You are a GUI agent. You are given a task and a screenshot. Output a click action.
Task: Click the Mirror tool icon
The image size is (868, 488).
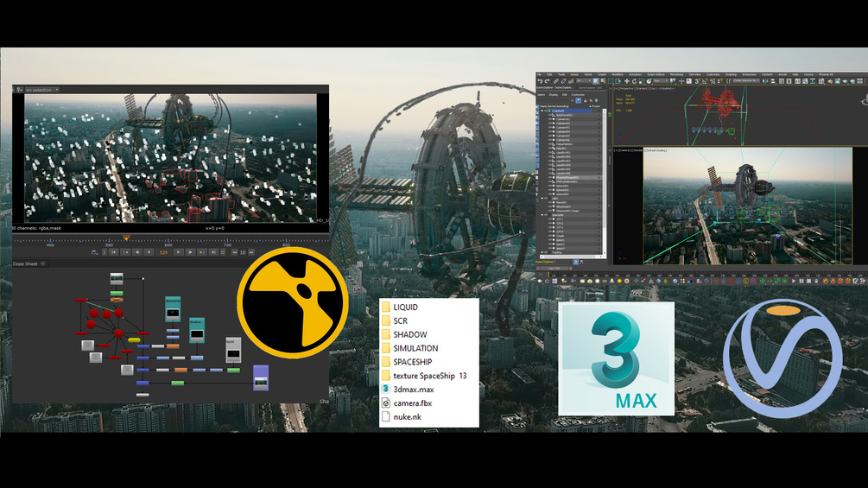coord(765,81)
